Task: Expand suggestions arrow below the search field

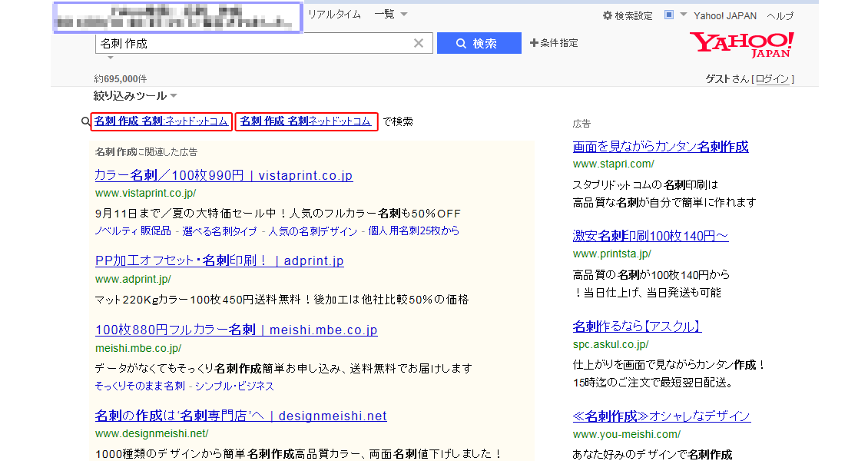Action: [x=110, y=58]
